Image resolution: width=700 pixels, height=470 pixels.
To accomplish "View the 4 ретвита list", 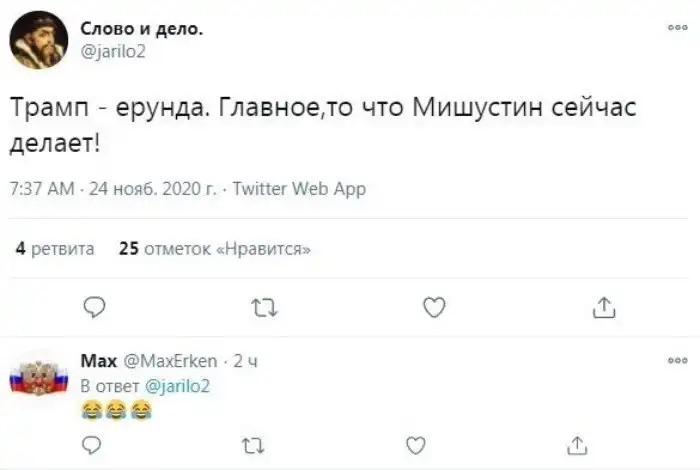I will click(x=54, y=249).
